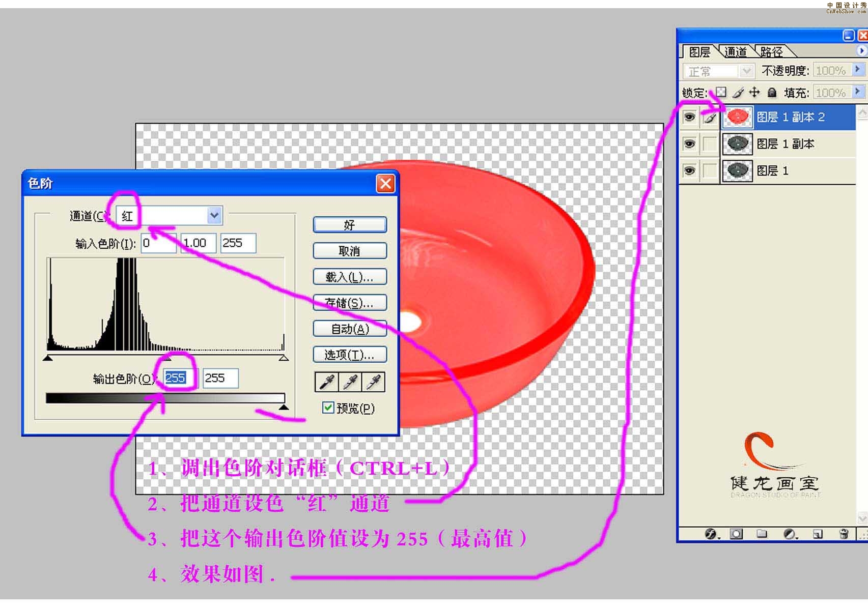Toggle lock image pixels brush icon
The image size is (868, 610).
[738, 92]
